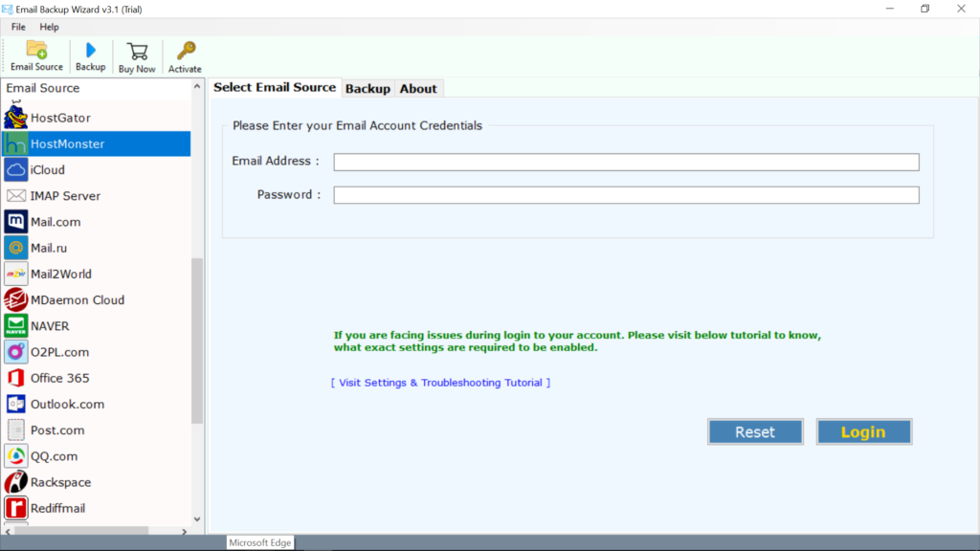
Task: Open the File menu
Action: tap(17, 27)
